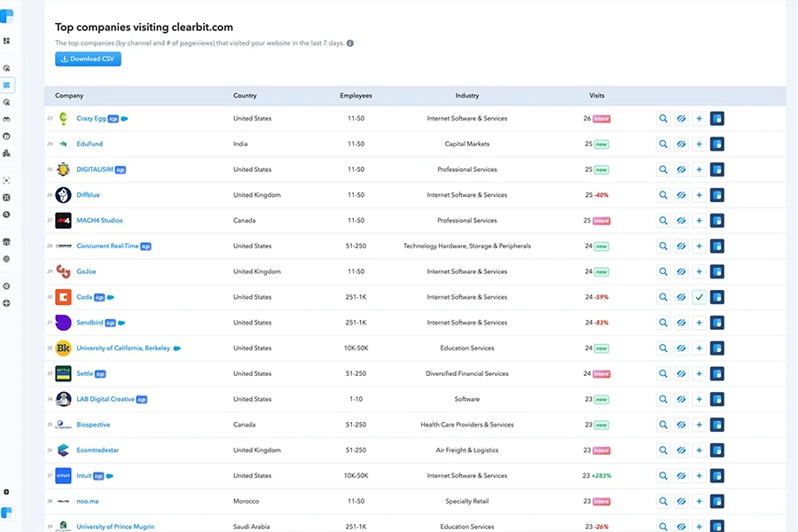Open Clearbit panel for Diffblue row
The width and height of the screenshot is (798, 532).
coord(717,195)
